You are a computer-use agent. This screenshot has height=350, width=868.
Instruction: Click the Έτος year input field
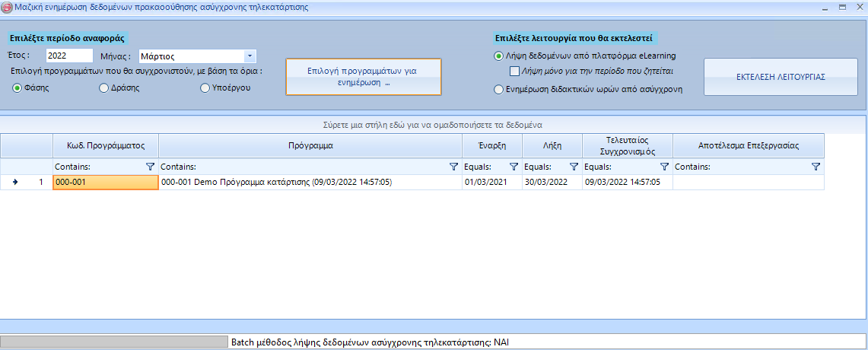click(68, 56)
